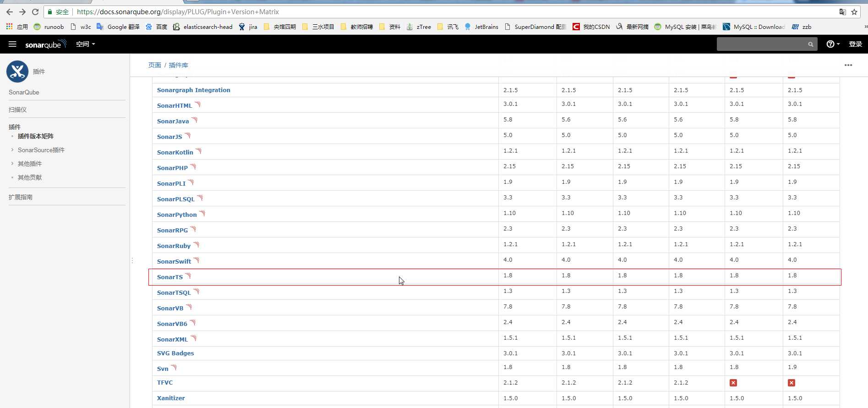Go back with the browser back arrow
The width and height of the screenshot is (868, 408).
tap(9, 12)
